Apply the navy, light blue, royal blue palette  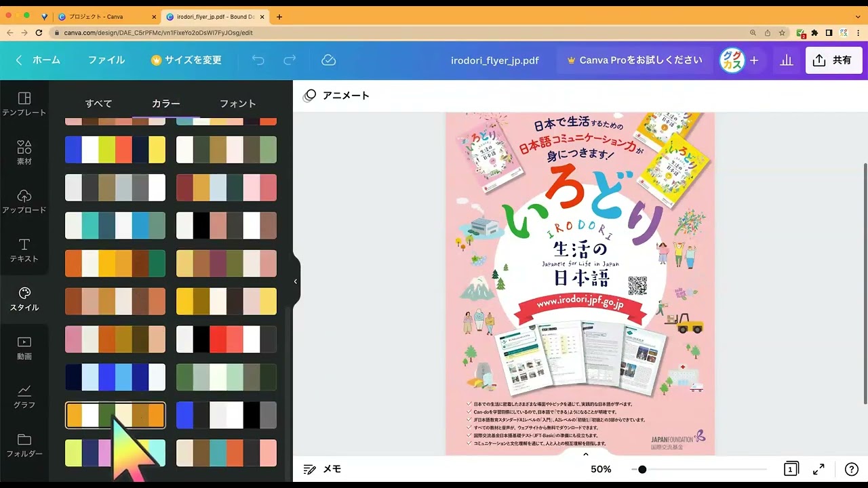coord(115,378)
